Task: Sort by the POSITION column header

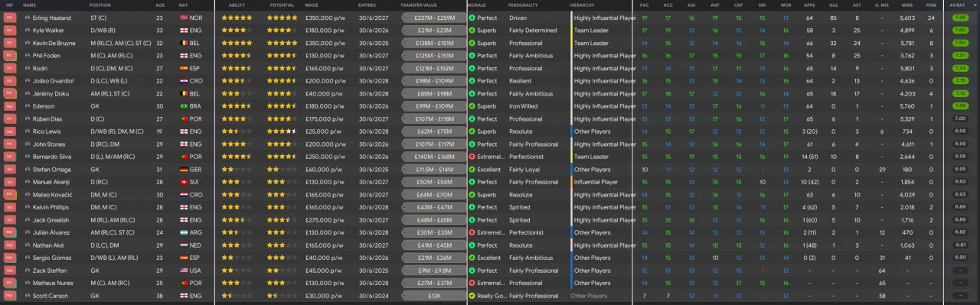Action: 101,5
